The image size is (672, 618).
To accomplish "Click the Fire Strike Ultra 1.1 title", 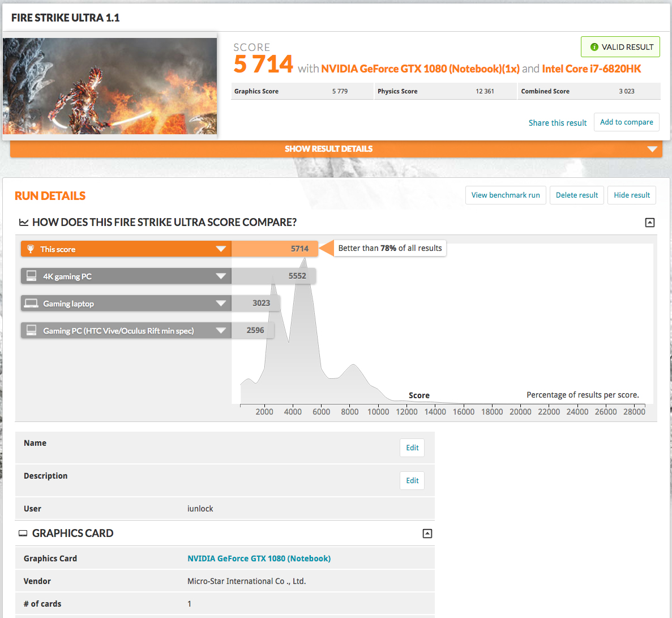I will tap(66, 18).
